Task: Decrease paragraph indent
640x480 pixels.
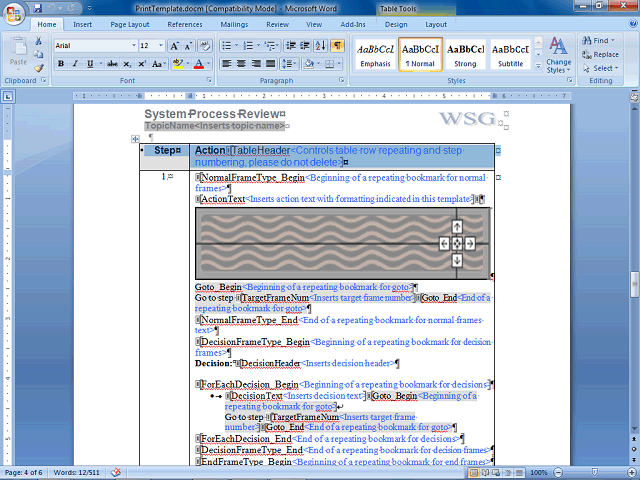Action: tap(291, 46)
